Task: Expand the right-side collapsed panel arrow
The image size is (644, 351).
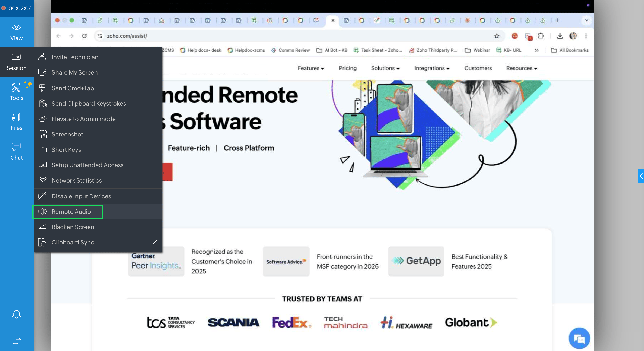Action: click(641, 176)
